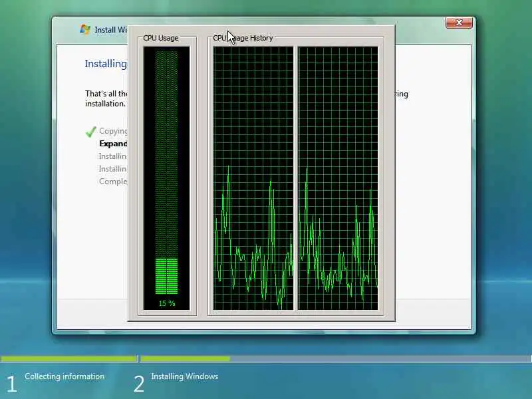Click the step number 1

(x=11, y=384)
